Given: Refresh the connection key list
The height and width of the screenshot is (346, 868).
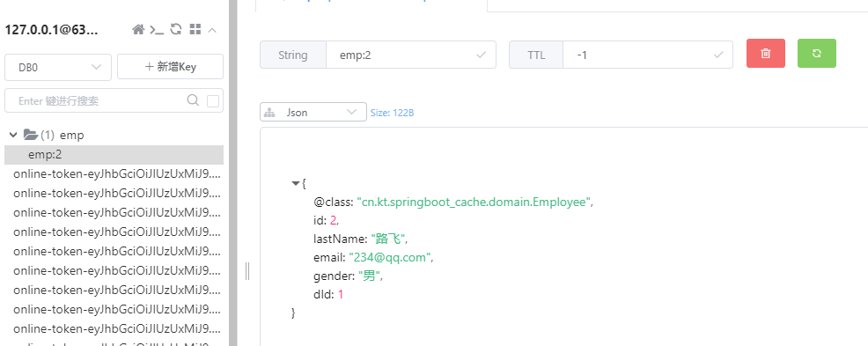Looking at the screenshot, I should (x=176, y=29).
